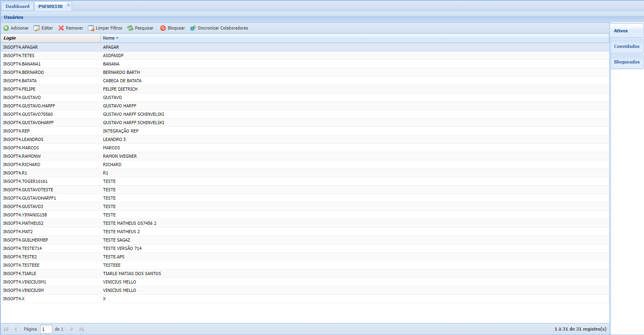
Task: Select row INSOFT4.VINICIUSM1
Action: [x=305, y=282]
